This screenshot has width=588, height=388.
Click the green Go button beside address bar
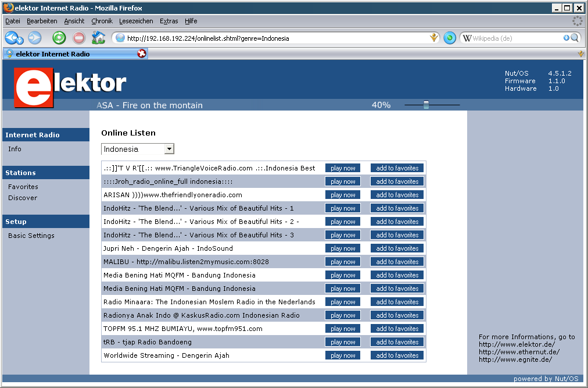450,38
